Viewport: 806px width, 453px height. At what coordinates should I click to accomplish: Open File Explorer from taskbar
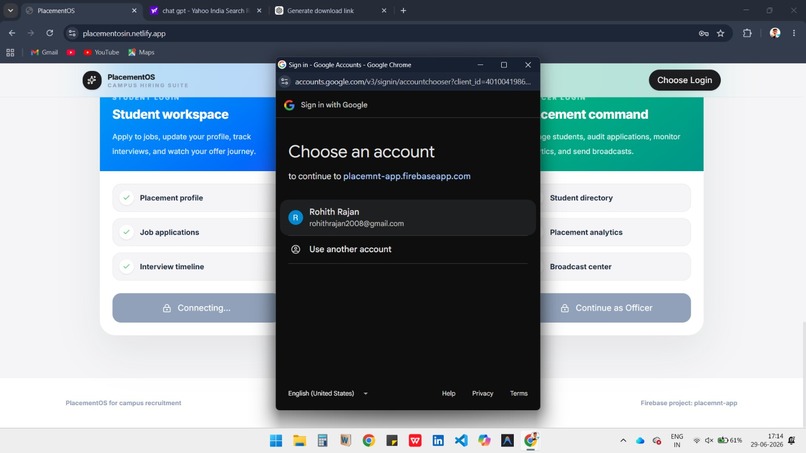tap(299, 441)
